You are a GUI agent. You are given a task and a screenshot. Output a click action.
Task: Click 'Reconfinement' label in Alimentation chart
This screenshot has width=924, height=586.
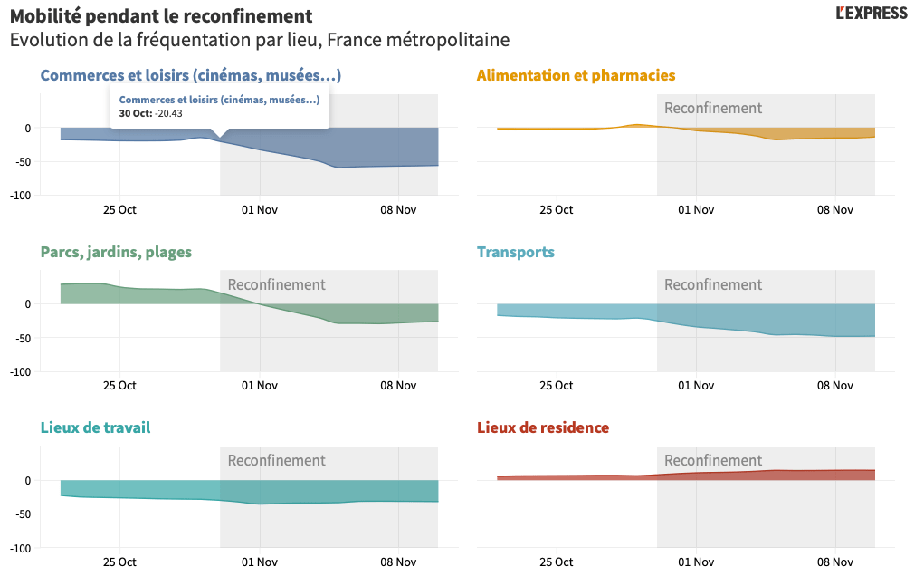(713, 108)
